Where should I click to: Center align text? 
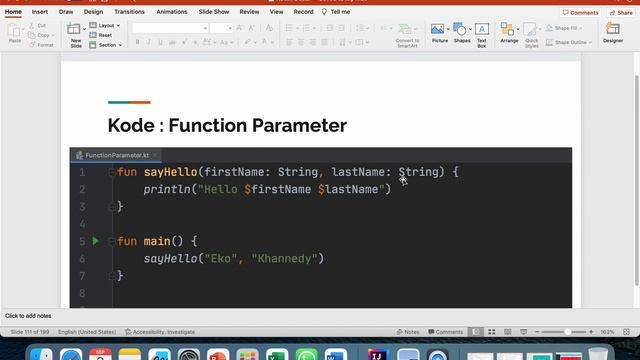(x=301, y=42)
